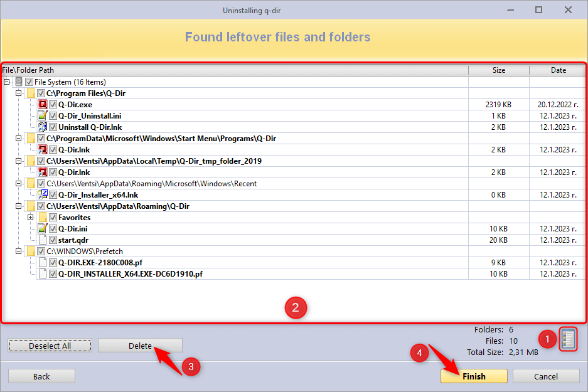The height and width of the screenshot is (392, 588).
Task: Click the Cancel button
Action: (546, 376)
